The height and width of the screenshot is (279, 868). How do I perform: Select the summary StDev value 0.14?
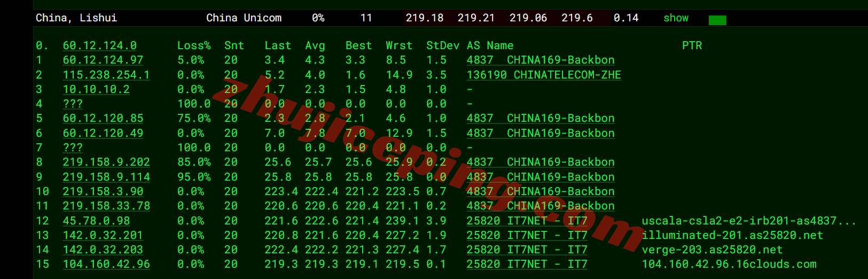(x=626, y=18)
